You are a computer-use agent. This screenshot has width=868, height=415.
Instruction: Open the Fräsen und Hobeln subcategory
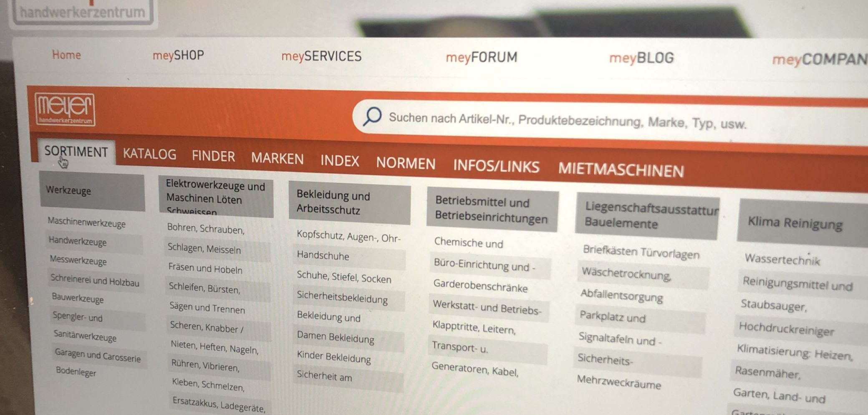pos(205,268)
